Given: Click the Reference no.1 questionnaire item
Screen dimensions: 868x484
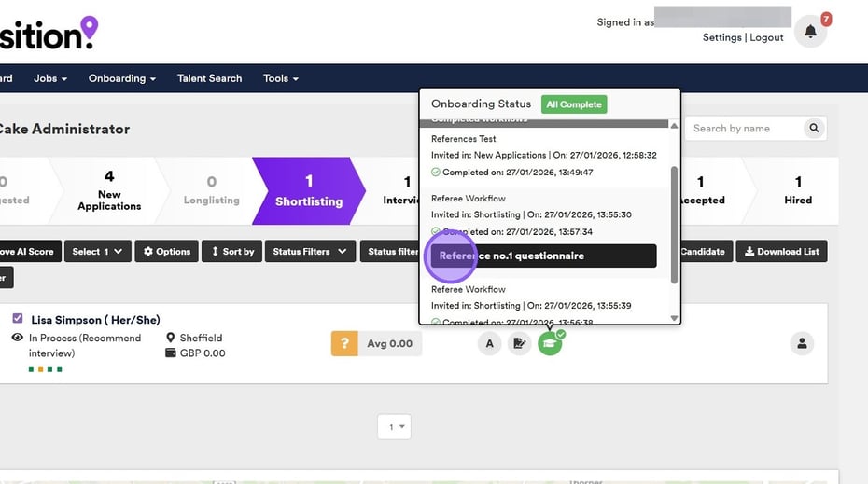Looking at the screenshot, I should click(x=543, y=256).
